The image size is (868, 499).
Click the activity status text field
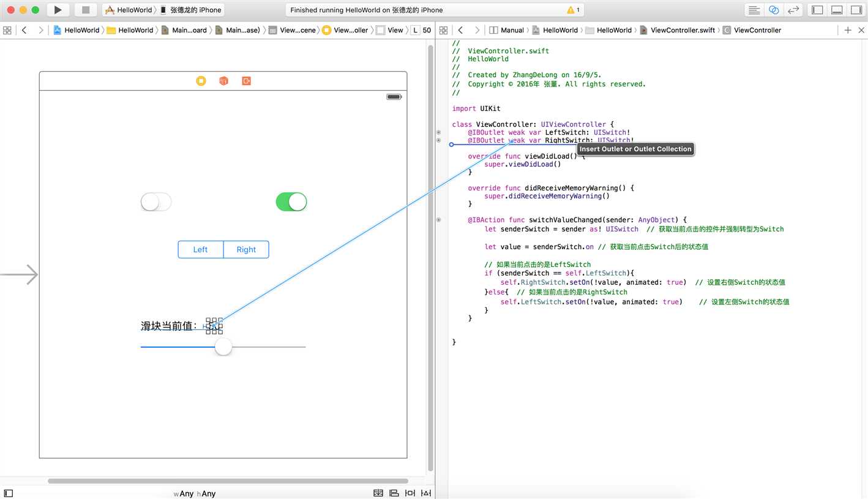[435, 10]
